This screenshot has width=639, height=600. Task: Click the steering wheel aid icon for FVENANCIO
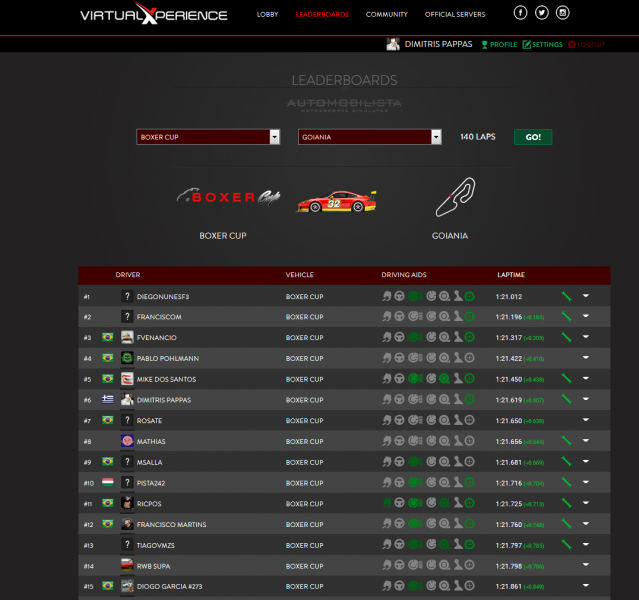(x=399, y=337)
